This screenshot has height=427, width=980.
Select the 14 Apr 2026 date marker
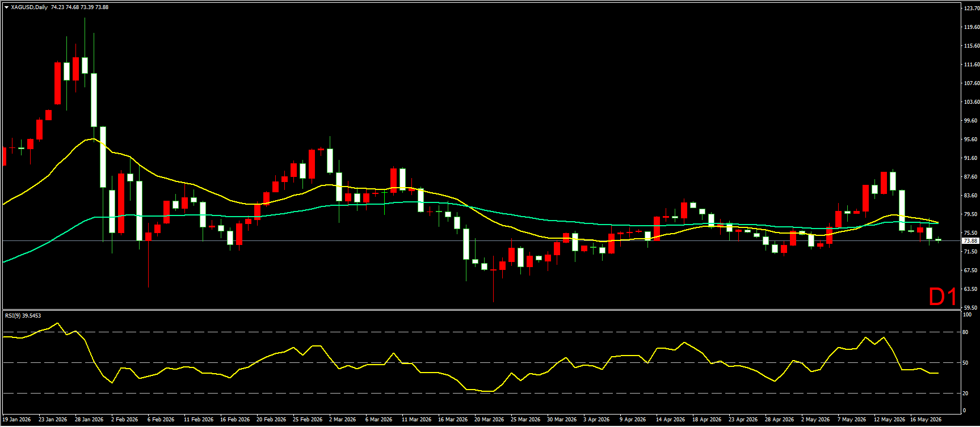[x=671, y=420]
